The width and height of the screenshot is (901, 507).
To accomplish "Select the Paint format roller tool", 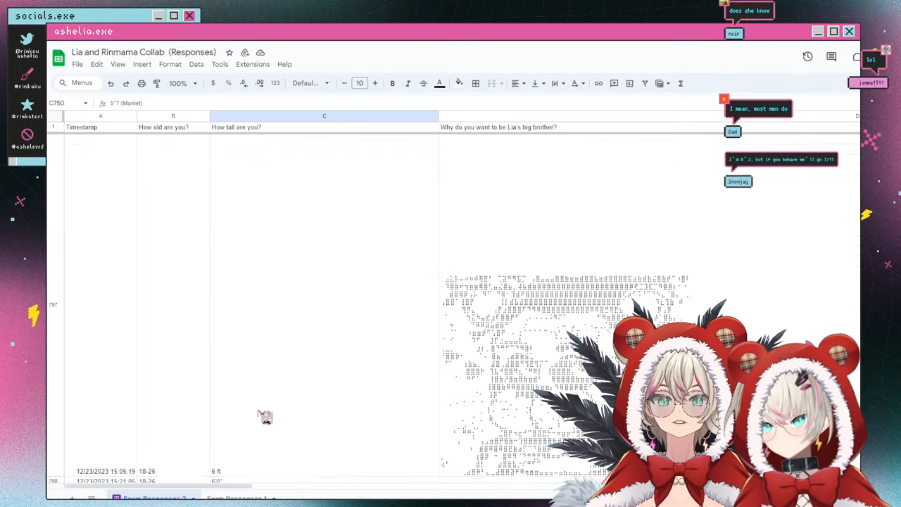I will click(x=156, y=84).
